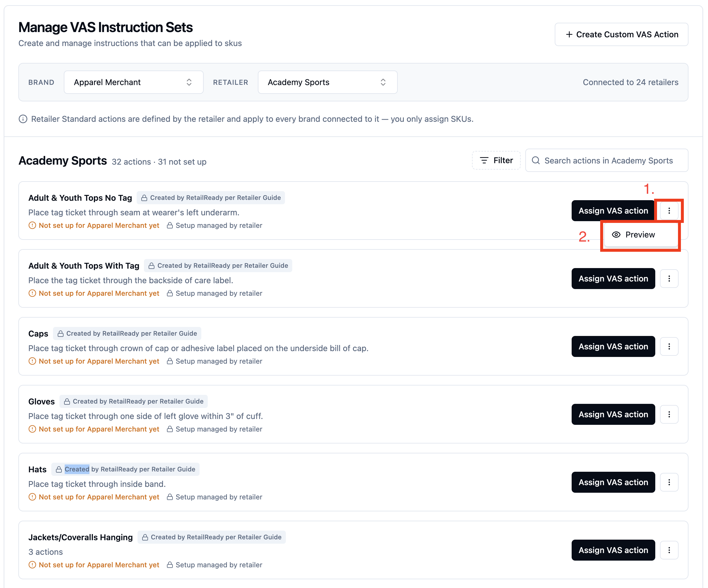Click '3 actions' under Jackets/Coveralls Hanging

(45, 552)
